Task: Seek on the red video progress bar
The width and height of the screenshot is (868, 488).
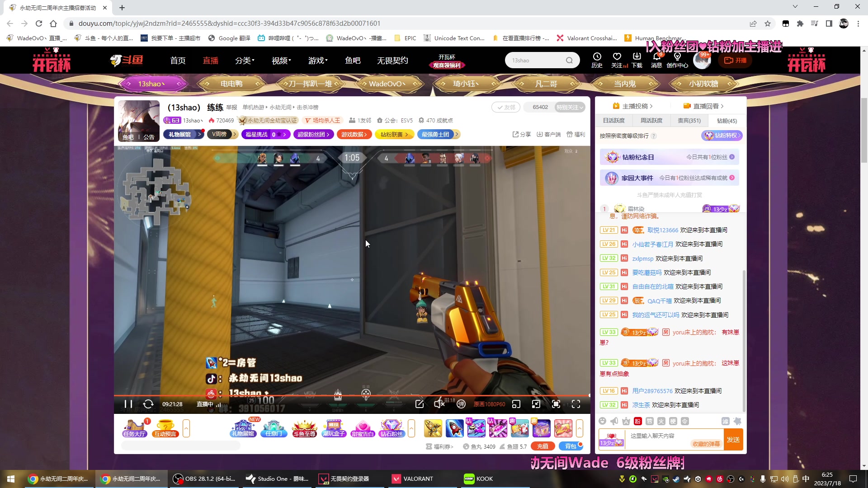Action: (x=352, y=396)
